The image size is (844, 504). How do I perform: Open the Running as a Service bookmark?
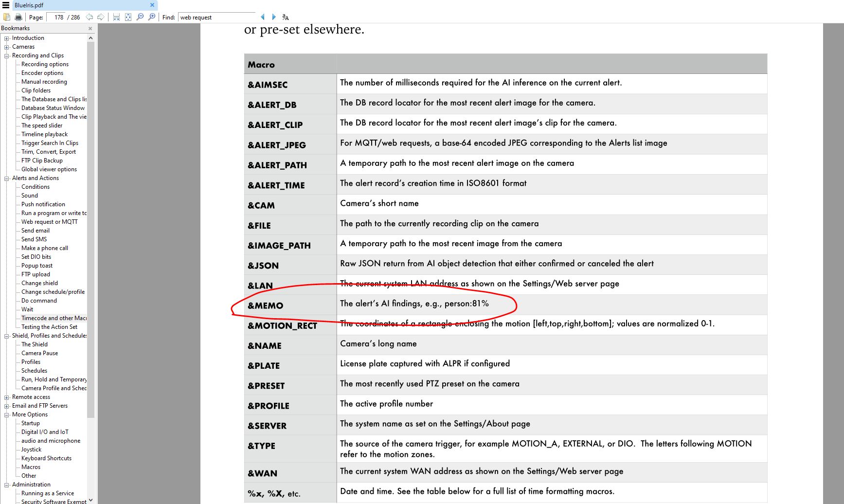point(48,493)
